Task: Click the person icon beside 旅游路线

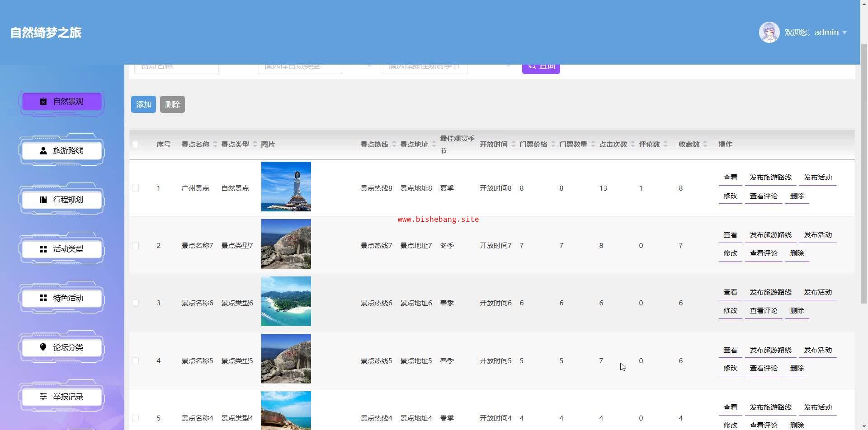Action: (x=43, y=151)
